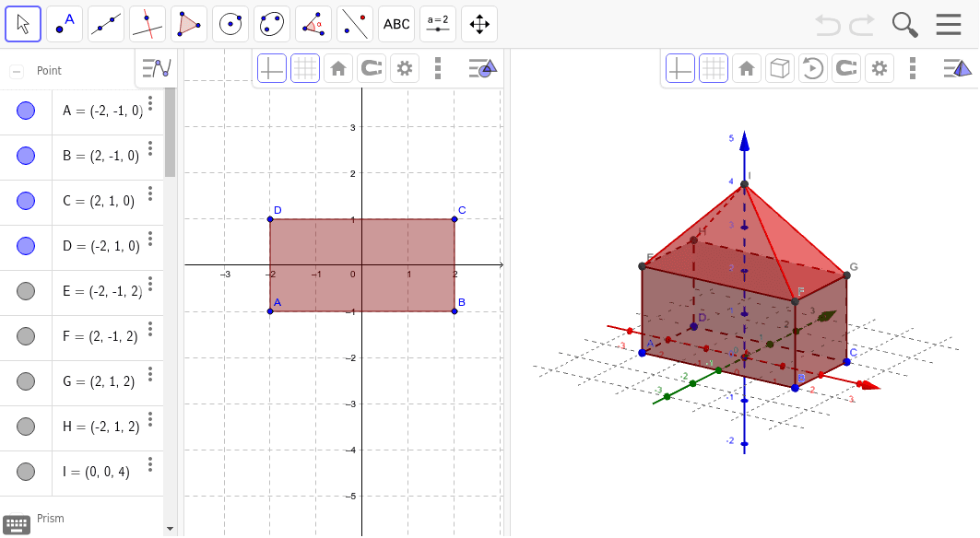Select the Polygon tool
Viewport: 980px width, 538px height.
[189, 24]
